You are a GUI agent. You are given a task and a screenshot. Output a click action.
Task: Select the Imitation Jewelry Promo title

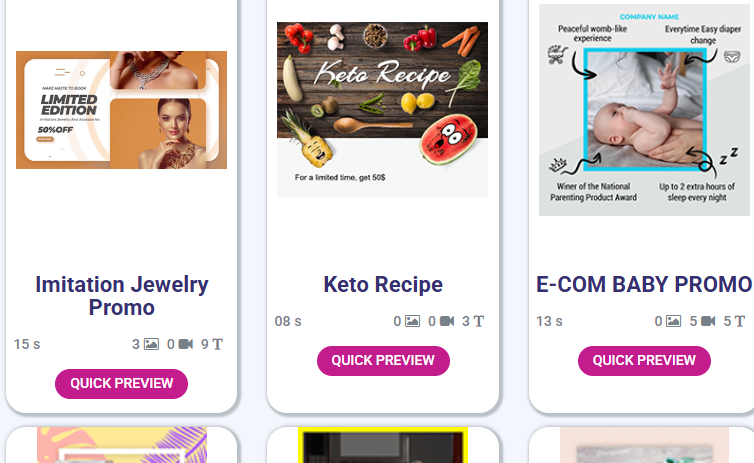122,296
